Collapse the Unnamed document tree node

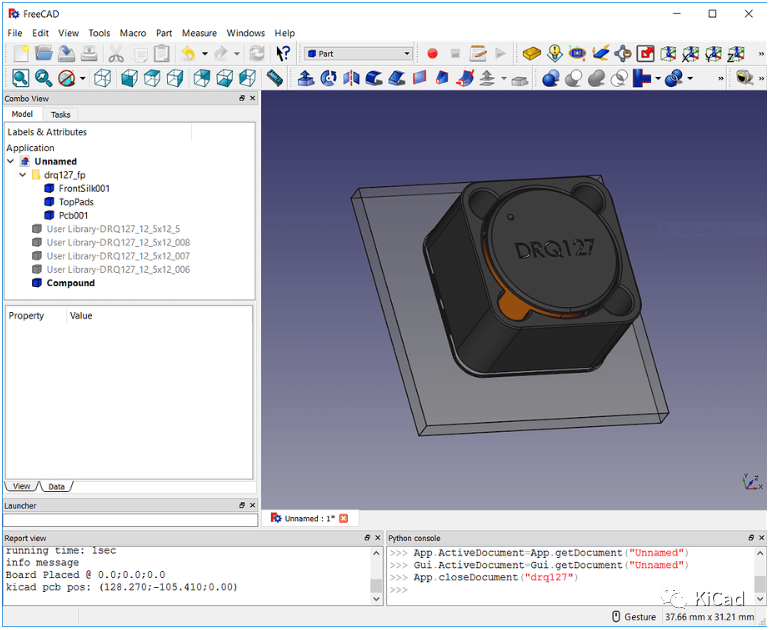pos(11,161)
